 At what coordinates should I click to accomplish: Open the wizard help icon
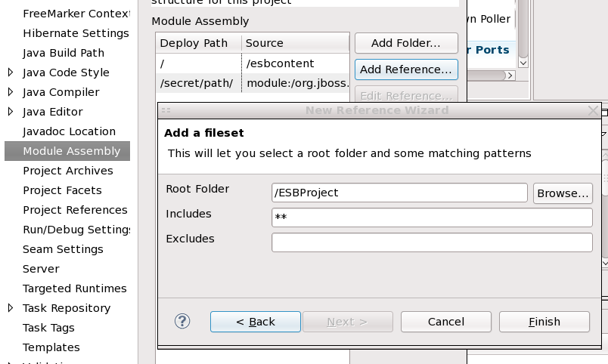(182, 321)
